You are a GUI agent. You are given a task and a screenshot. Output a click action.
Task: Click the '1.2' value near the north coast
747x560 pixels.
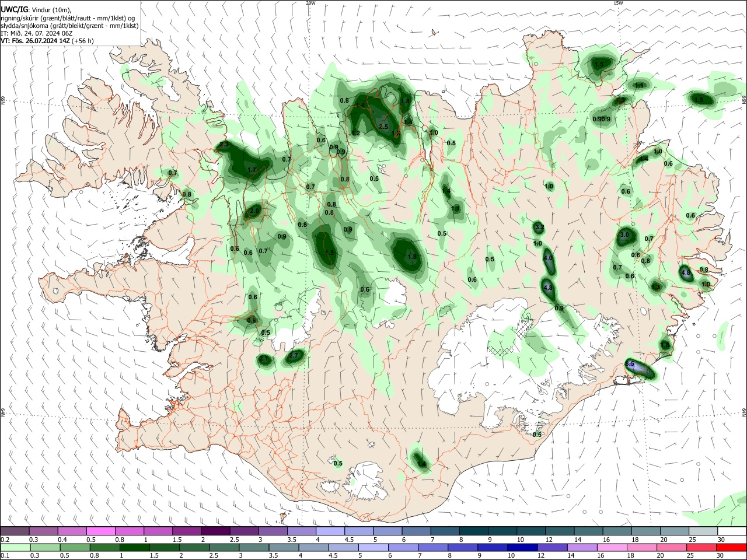(x=355, y=133)
